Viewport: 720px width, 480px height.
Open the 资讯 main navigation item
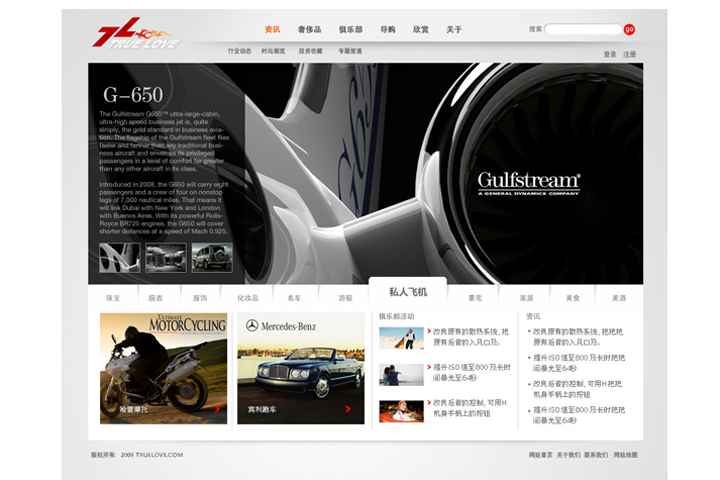(272, 30)
